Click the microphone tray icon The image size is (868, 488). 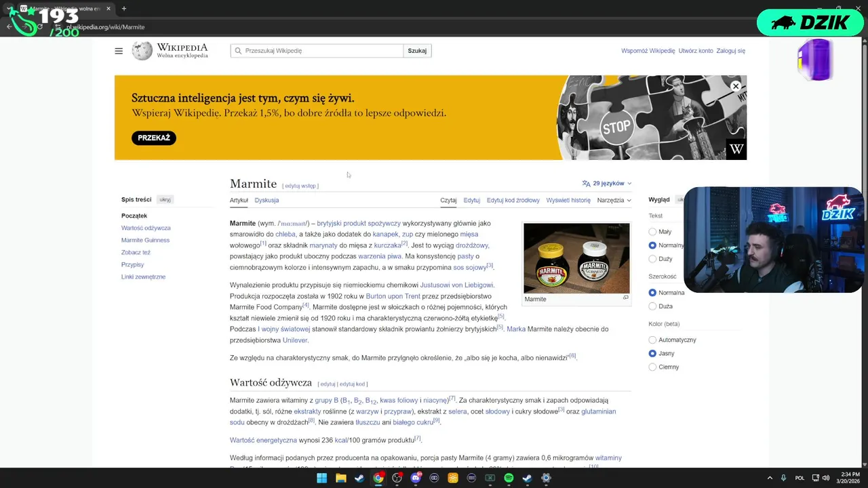pyautogui.click(x=783, y=478)
